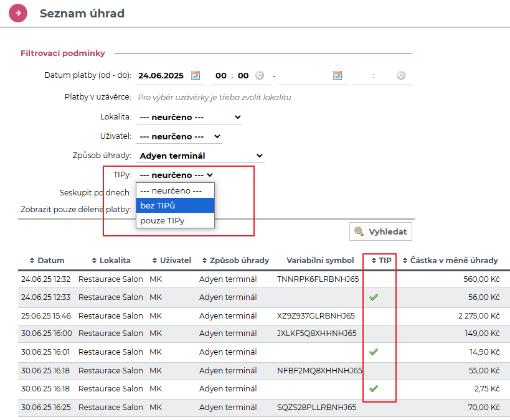510x420 pixels.
Task: Click Restaurace Salon in 12:32 row
Action: point(111,279)
